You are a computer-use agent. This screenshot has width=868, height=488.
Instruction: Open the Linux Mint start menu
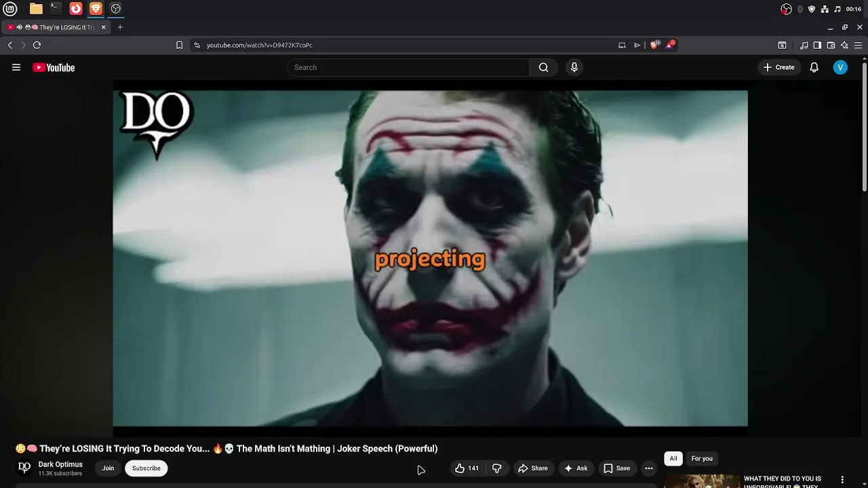tap(10, 9)
